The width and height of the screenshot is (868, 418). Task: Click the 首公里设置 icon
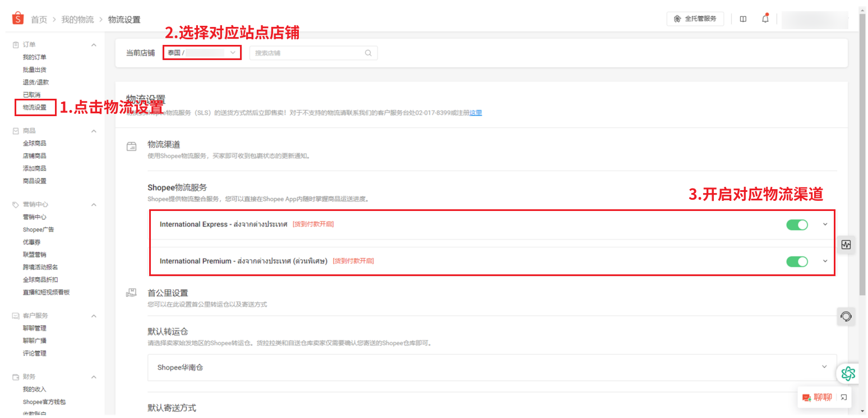132,293
